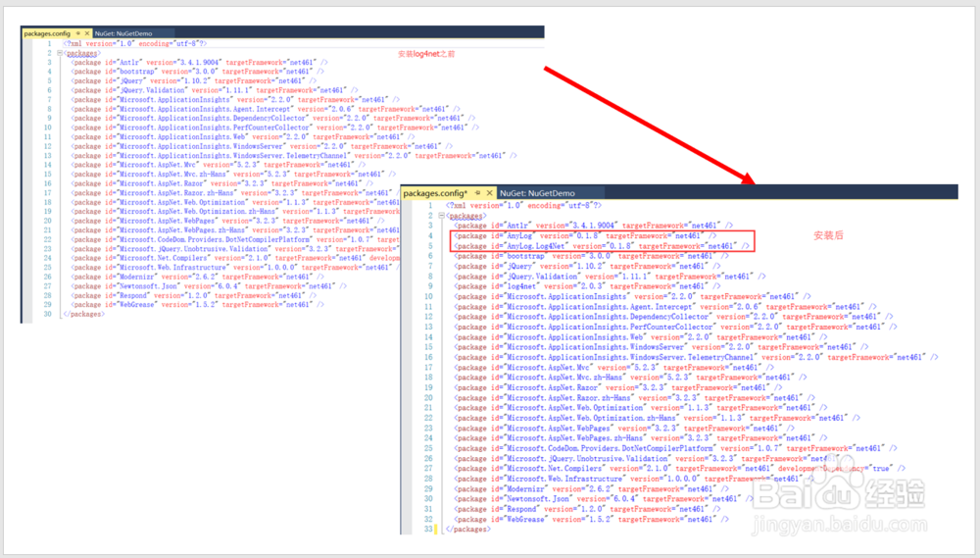Screen dimensions: 980x558
Task: Click xml declaration in unmodified packages.config editor
Action: click(135, 44)
